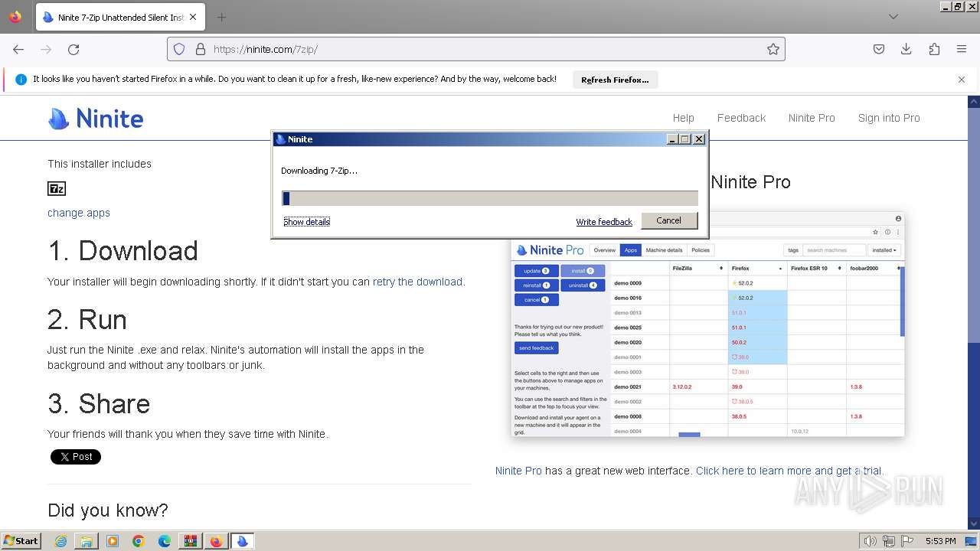Click the Ninite dialog title bar icon
980x551 pixels.
[280, 139]
